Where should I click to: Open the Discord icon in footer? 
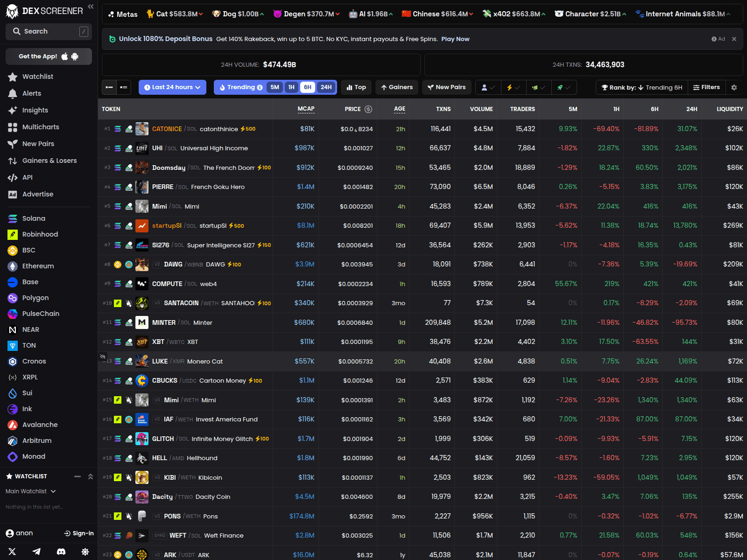tap(61, 552)
